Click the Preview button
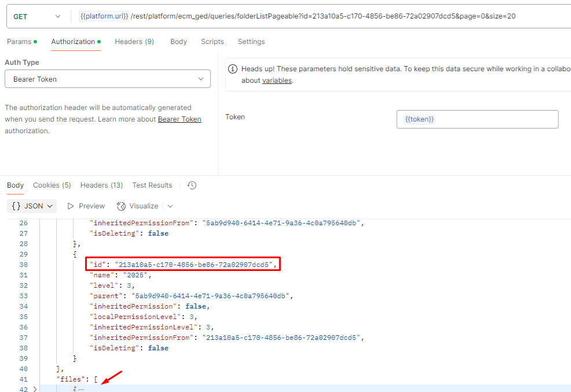Image resolution: width=571 pixels, height=392 pixels. (86, 206)
